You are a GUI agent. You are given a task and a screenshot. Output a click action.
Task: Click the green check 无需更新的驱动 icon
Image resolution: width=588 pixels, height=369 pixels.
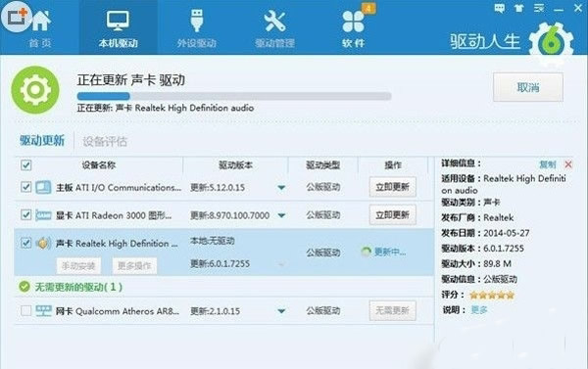click(24, 287)
